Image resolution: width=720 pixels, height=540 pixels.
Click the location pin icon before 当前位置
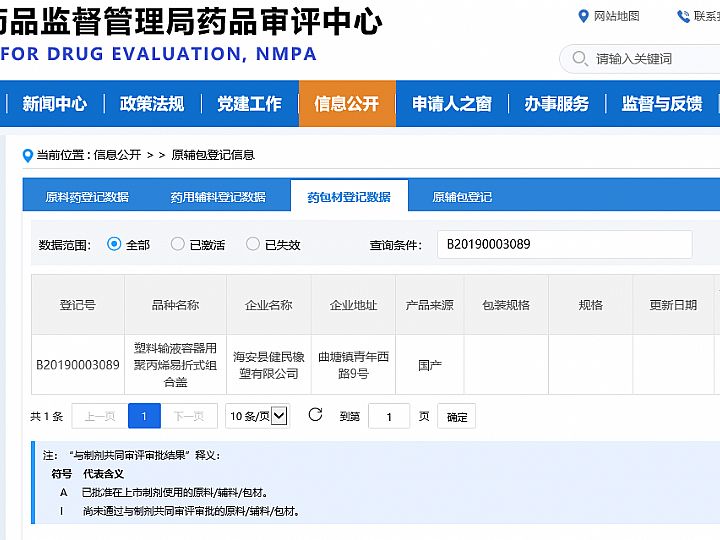(x=28, y=155)
